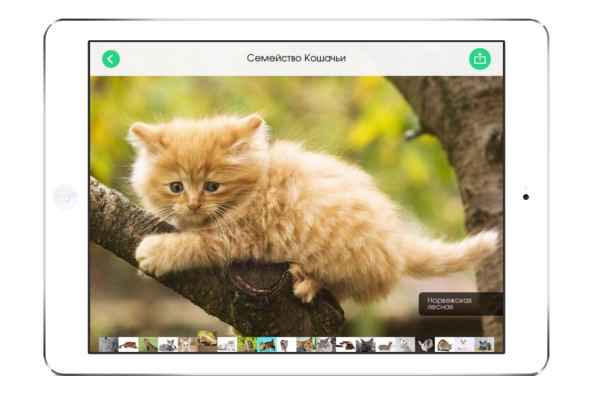Select the thumbnail with black background
The image size is (595, 400).
click(425, 345)
